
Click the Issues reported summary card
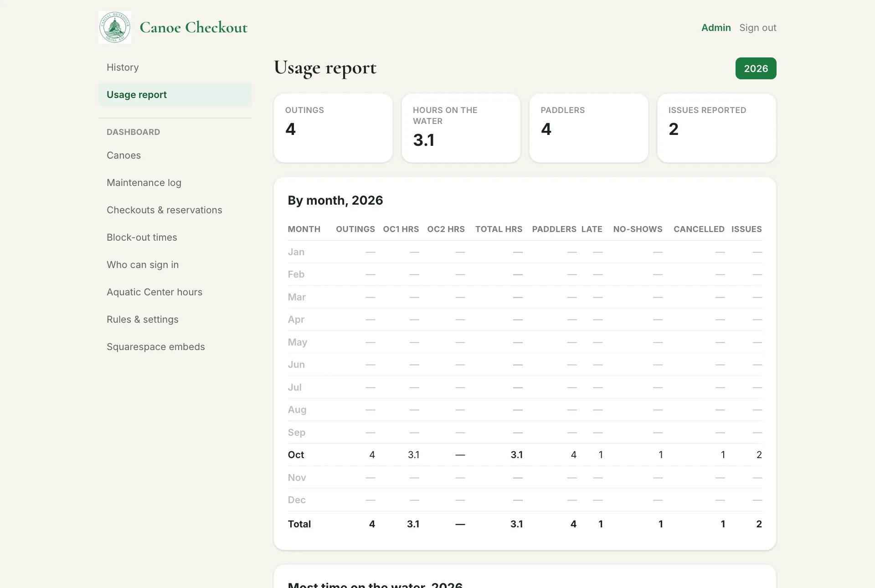[716, 128]
